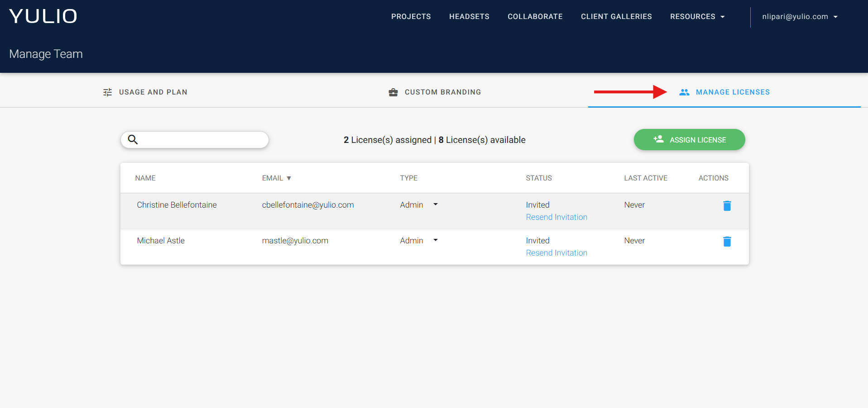Click the Last Active column header
The image size is (868, 408).
646,178
